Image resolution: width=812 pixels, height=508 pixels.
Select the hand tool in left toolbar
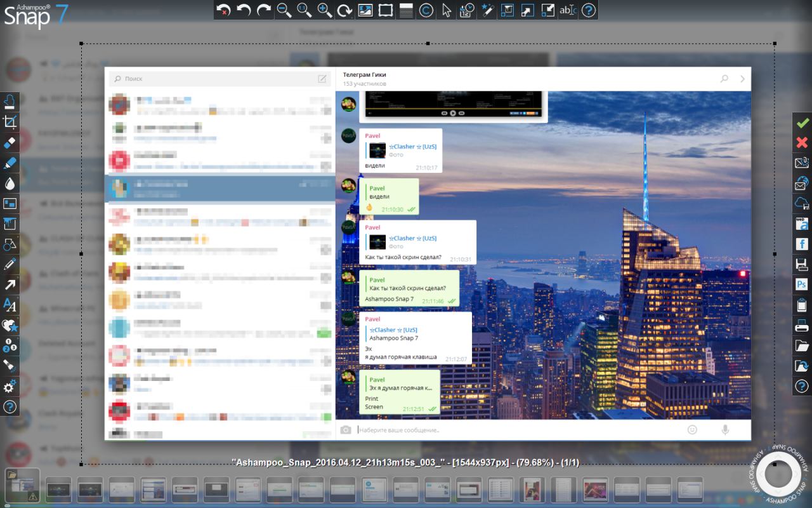click(10, 102)
